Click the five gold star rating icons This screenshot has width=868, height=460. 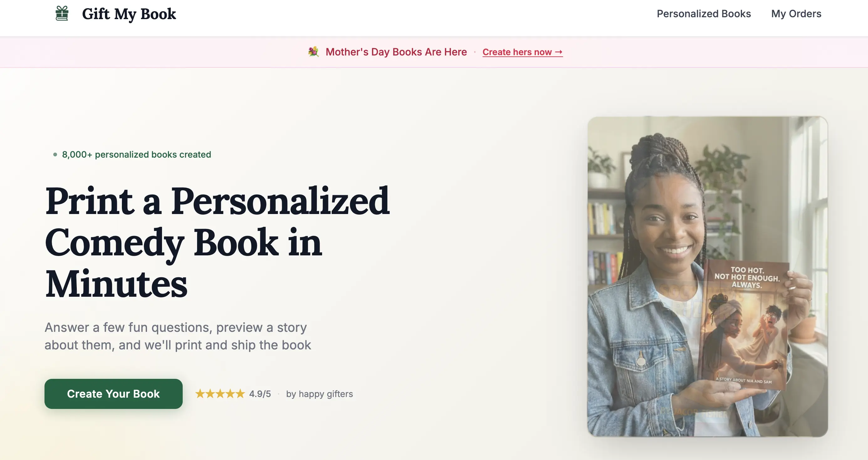(220, 394)
